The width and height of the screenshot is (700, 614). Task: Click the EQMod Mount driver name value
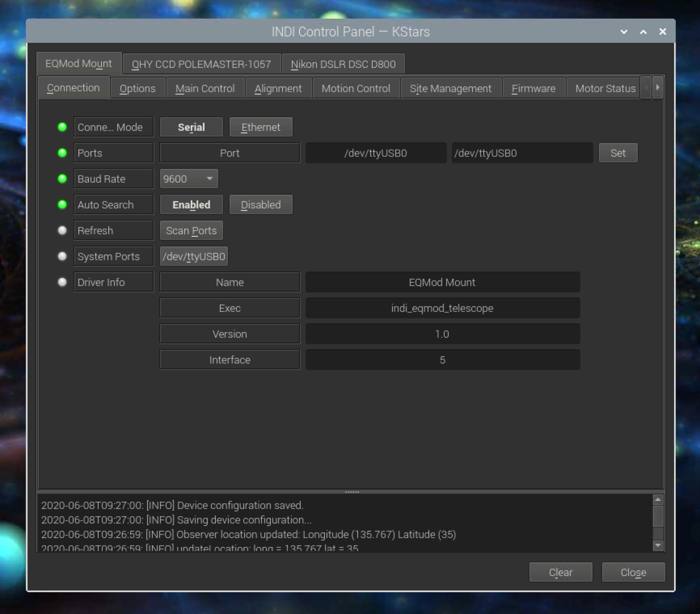[x=443, y=282]
